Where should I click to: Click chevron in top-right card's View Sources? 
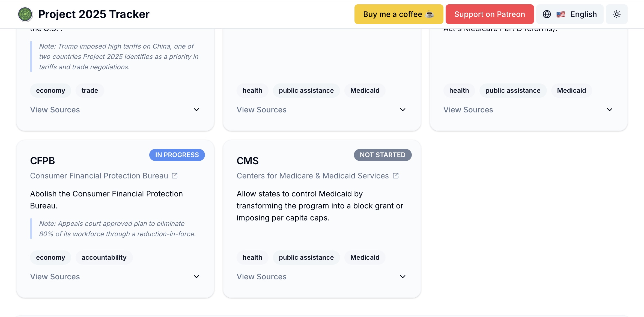coord(609,110)
